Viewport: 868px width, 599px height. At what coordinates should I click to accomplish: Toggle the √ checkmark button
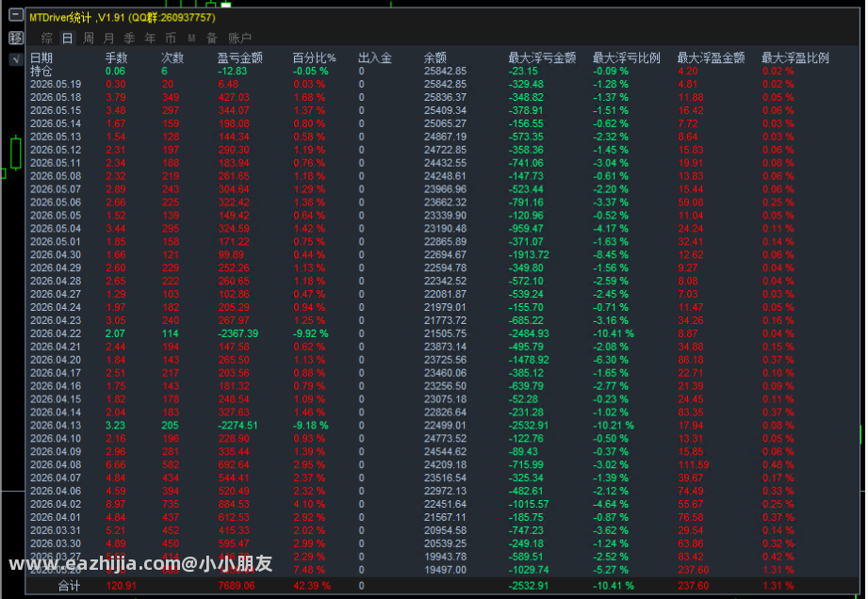(x=16, y=58)
